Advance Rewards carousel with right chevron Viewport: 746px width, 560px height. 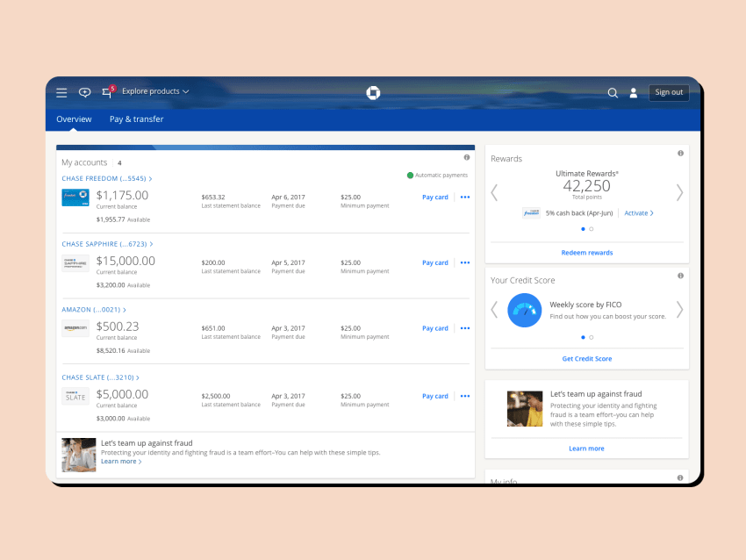(x=679, y=192)
